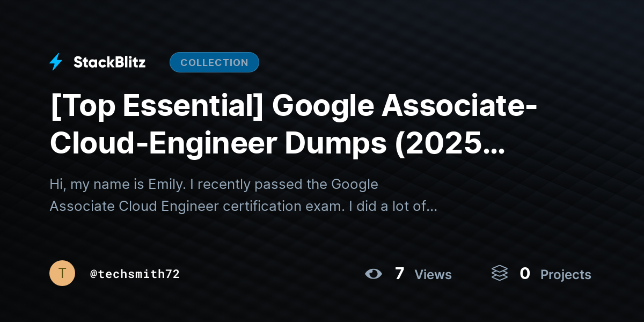The width and height of the screenshot is (644, 322).
Task: Click the Projects label
Action: 566,275
